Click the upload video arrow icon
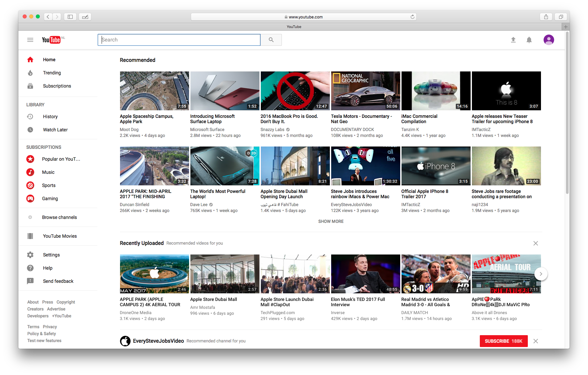Viewport: 588px width, 375px height. pyautogui.click(x=513, y=40)
